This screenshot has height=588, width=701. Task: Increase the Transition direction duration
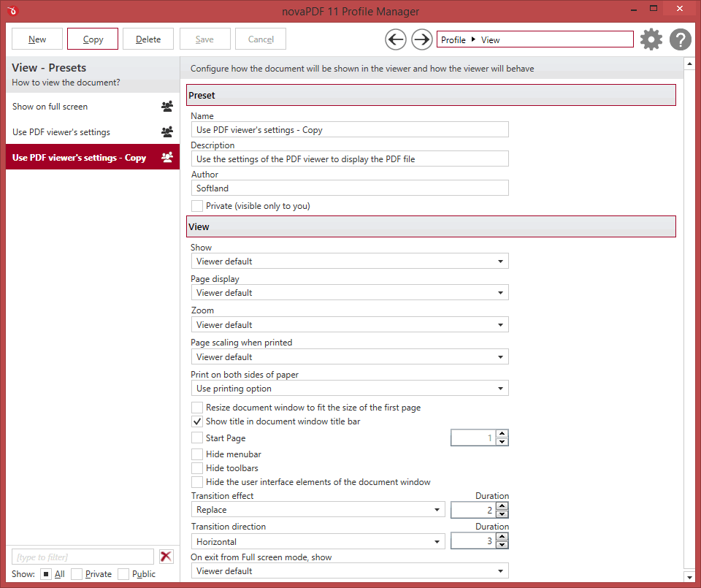502,537
